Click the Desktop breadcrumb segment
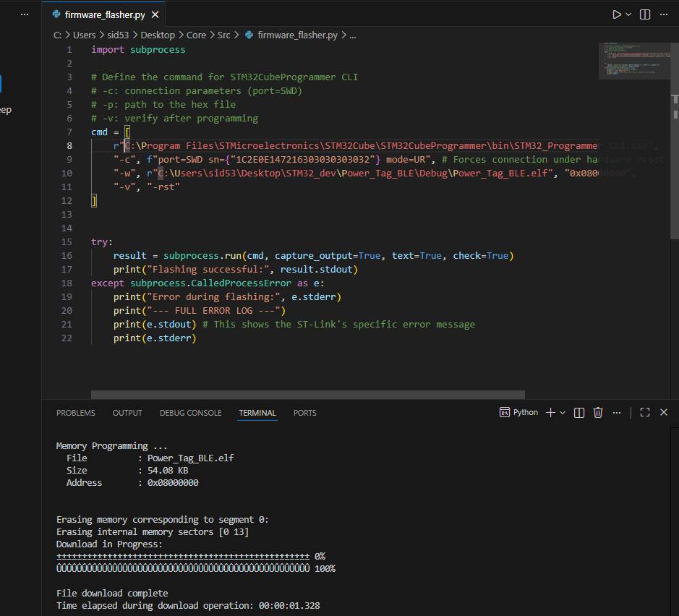Image resolution: width=679 pixels, height=616 pixels. coord(158,35)
